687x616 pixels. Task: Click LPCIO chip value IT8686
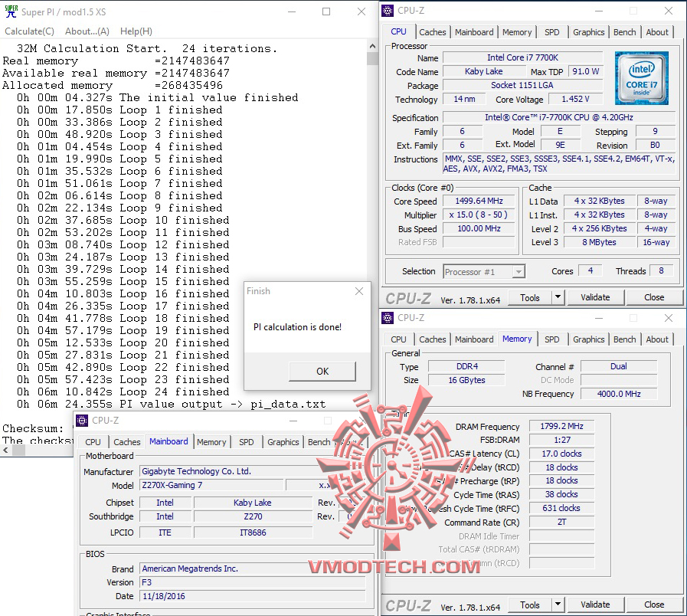(253, 532)
